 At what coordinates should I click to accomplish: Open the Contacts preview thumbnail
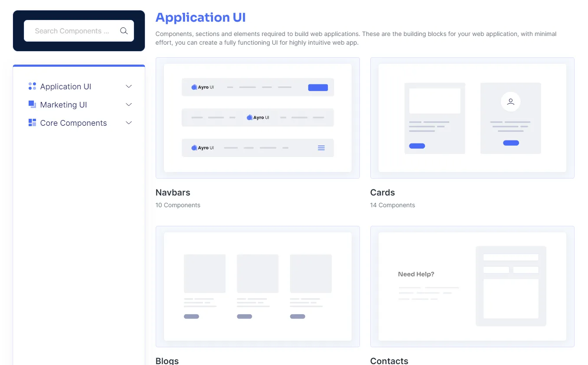[x=472, y=286]
